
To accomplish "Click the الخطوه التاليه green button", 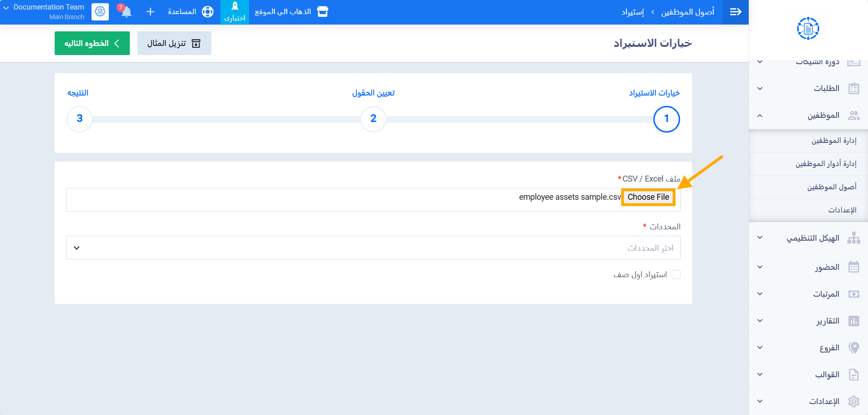I will point(92,43).
